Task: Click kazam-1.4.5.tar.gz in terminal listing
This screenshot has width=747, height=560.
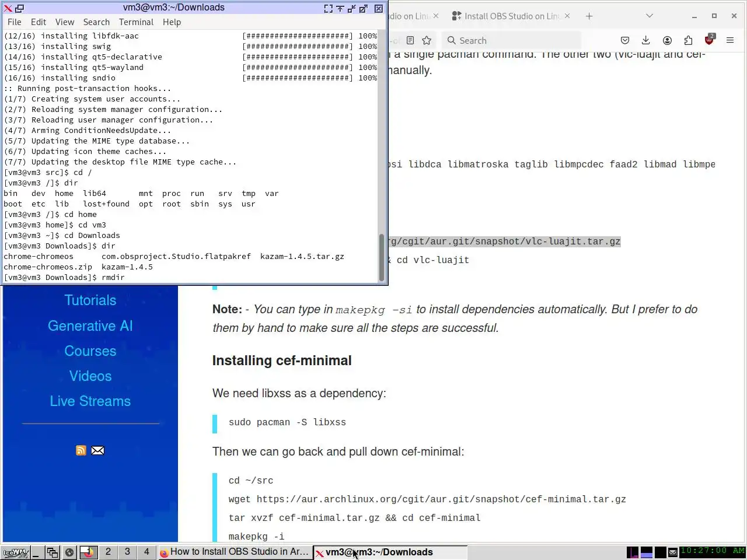Action: click(302, 257)
